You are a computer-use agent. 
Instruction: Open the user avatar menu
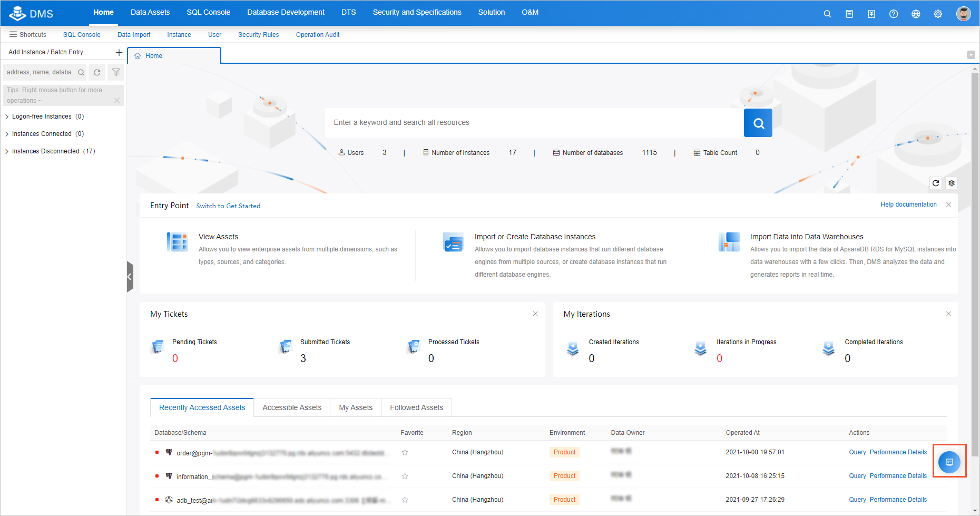(x=964, y=14)
